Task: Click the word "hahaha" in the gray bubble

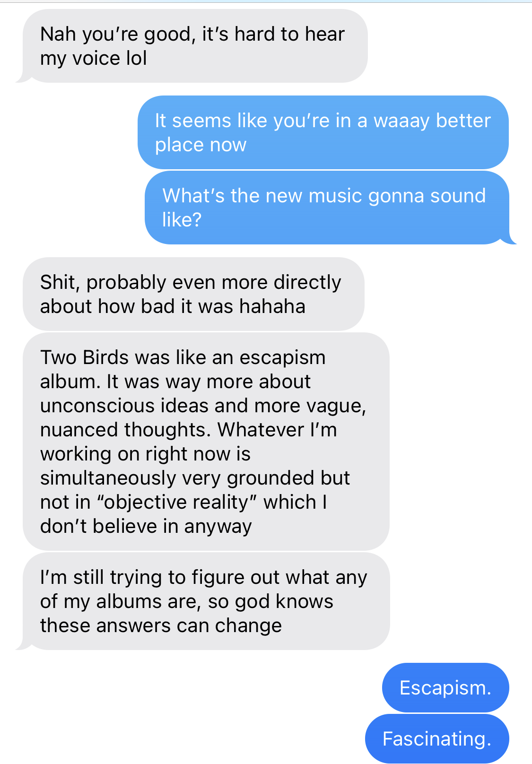Action: click(x=272, y=306)
